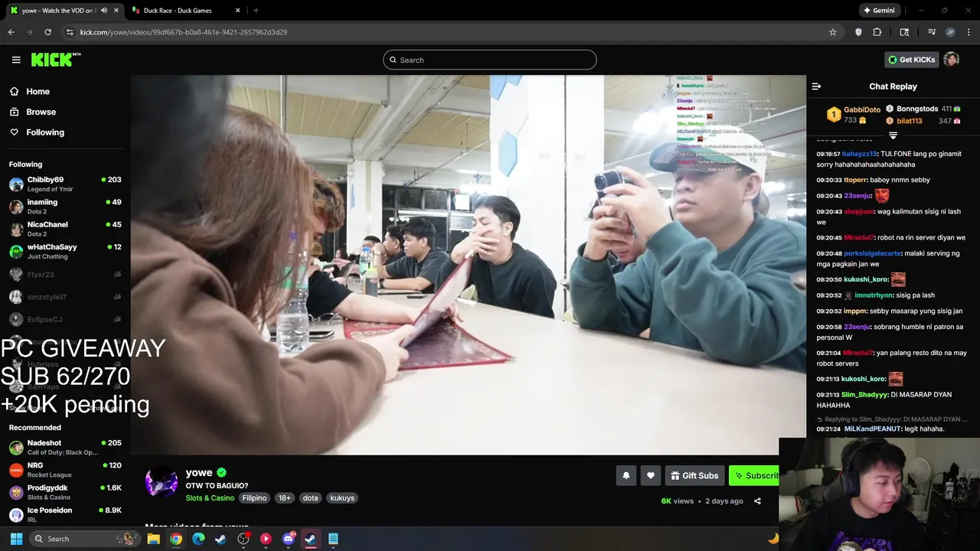Screen dimensions: 980x551
Task: Open File Explorer from taskbar
Action: tap(154, 539)
